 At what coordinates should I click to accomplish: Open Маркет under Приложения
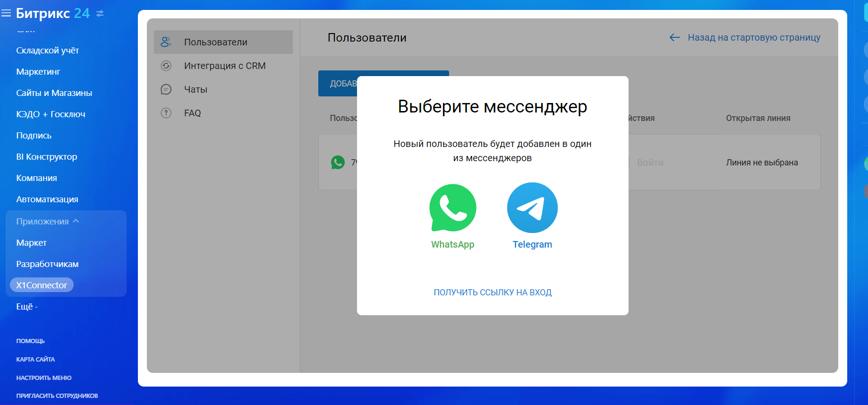coord(31,242)
